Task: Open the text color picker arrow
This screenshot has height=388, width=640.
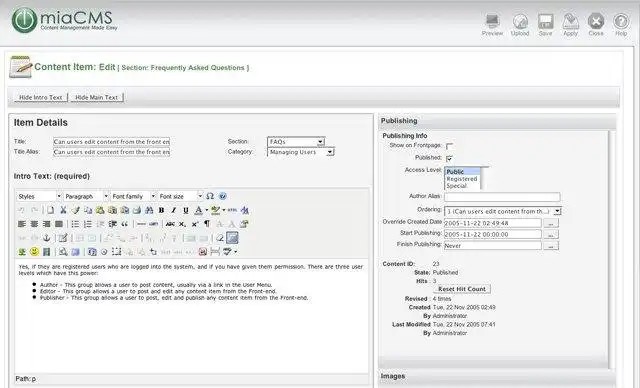Action: (207, 210)
